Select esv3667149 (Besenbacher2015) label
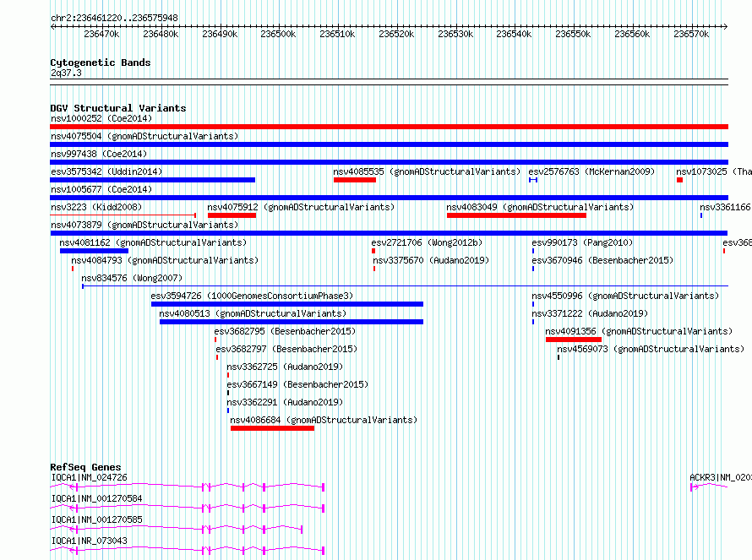The height and width of the screenshot is (560, 752). pos(297,384)
